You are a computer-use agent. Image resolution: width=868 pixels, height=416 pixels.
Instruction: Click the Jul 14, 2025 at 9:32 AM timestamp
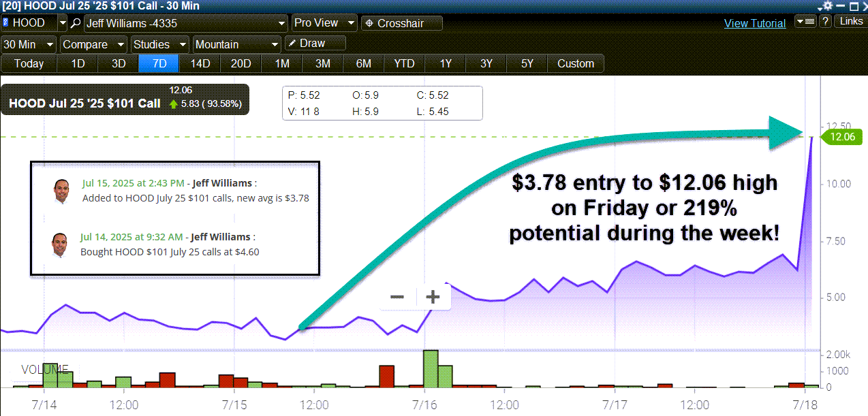tap(131, 237)
